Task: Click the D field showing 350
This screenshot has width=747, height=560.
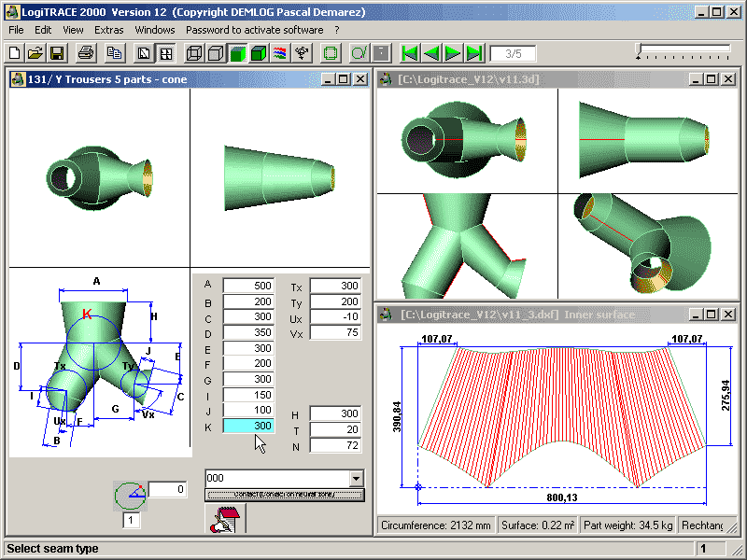Action: click(x=248, y=332)
